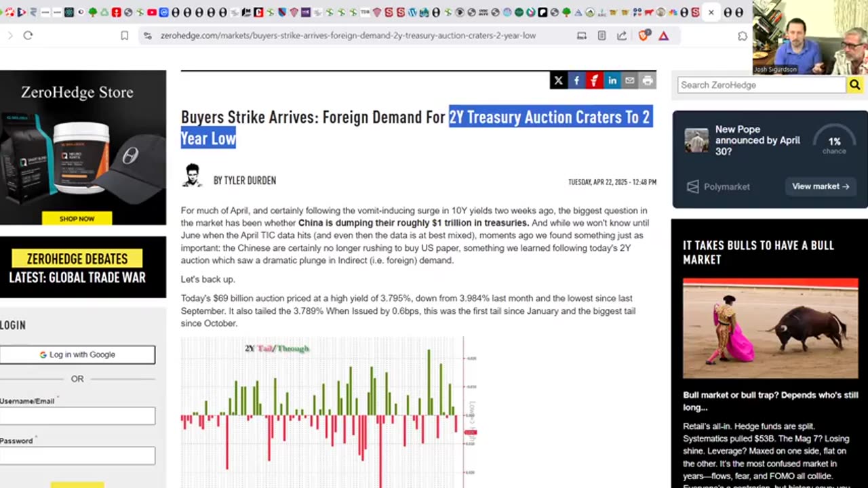Share the article on Flipboard
This screenshot has height=488, width=868.
(x=594, y=81)
